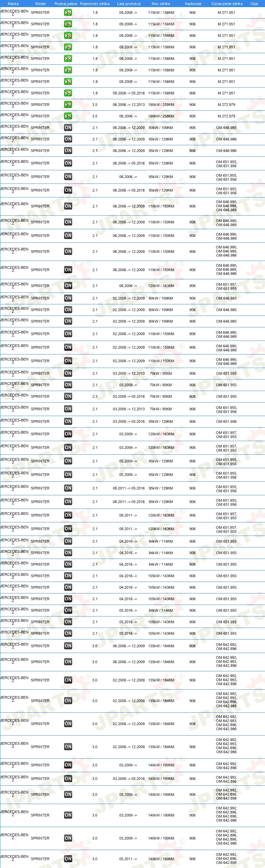Click ON diesel icon in 06.2006 -> 12.2009 80kW row
Screen dimensions: 265x868
click(68, 128)
